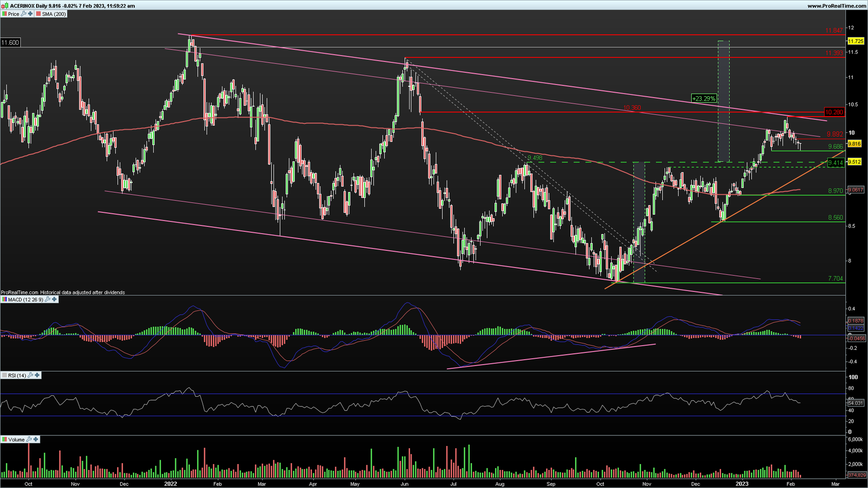Open MACD settings wrench icon
Image resolution: width=868 pixels, height=488 pixels.
(x=47, y=299)
